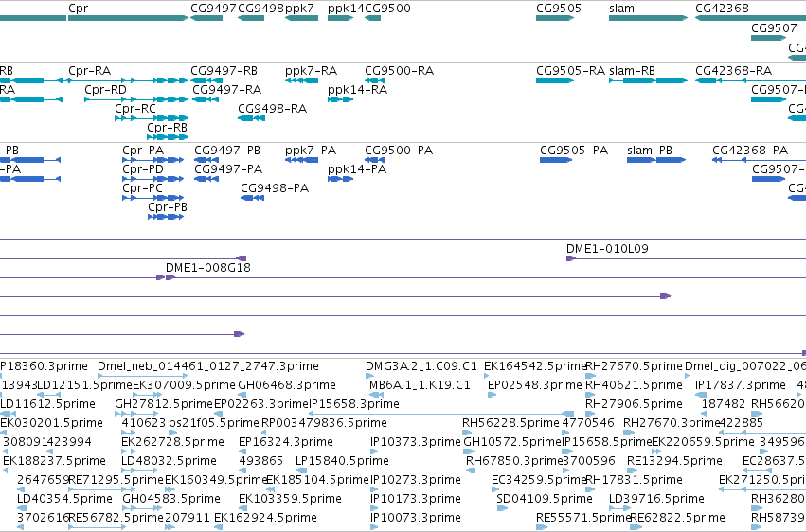Viewport: 806px width, 532px height.
Task: Select EST label LD48032.5prime
Action: coord(169,461)
